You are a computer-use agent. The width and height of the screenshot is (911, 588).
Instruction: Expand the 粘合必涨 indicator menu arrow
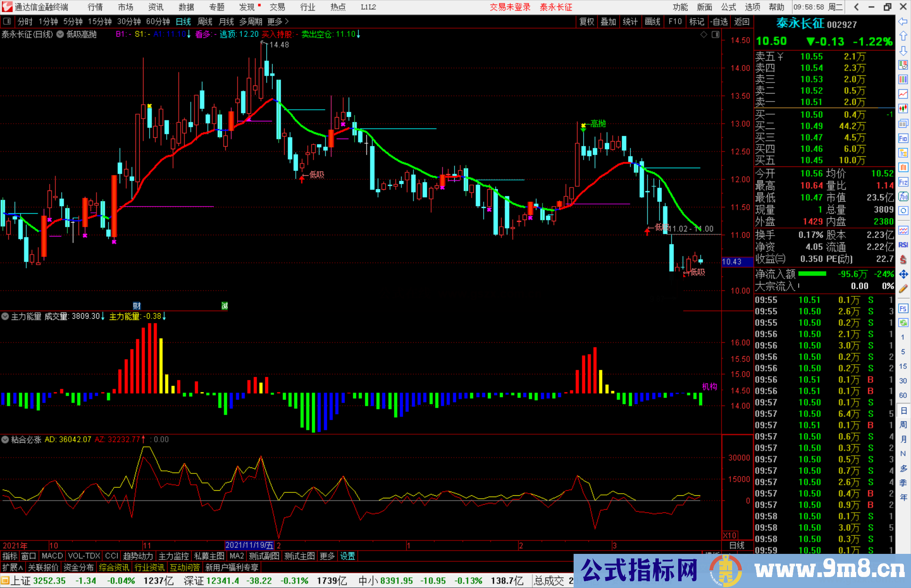point(5,440)
